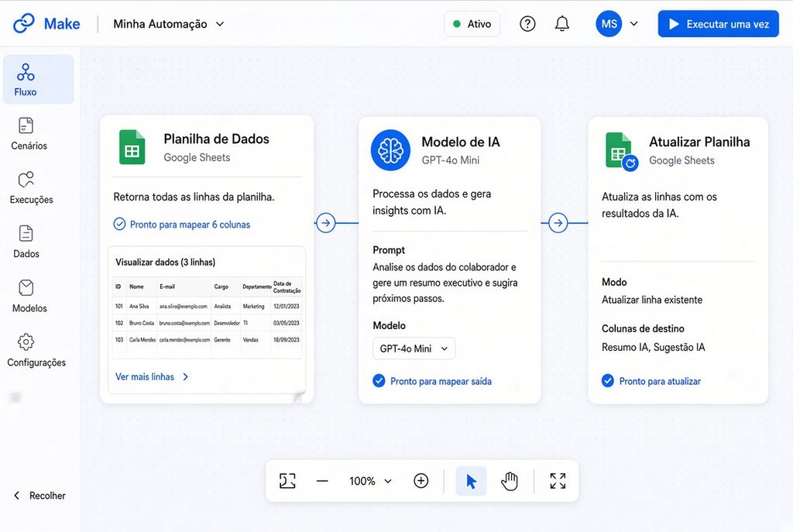
Task: Click the fit-to-frame icon in zoom toolbar
Action: click(287, 480)
